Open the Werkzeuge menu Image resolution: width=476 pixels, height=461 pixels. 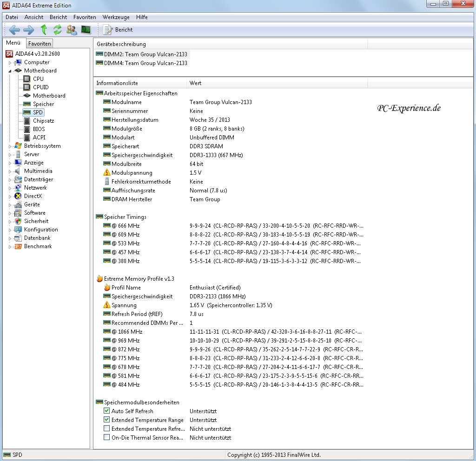click(x=116, y=17)
